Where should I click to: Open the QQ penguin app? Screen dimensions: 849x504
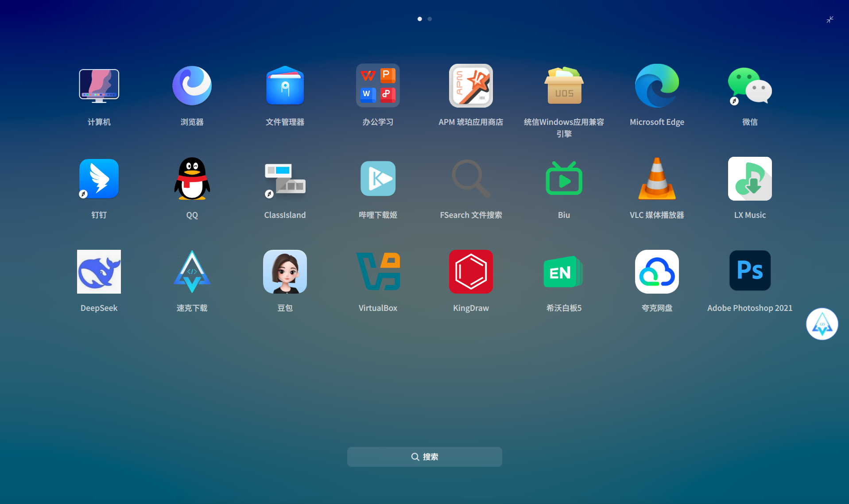coord(192,178)
